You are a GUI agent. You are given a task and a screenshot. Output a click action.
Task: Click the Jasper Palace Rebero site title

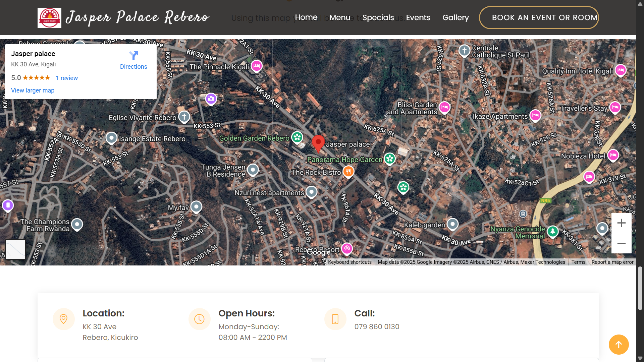click(x=138, y=17)
